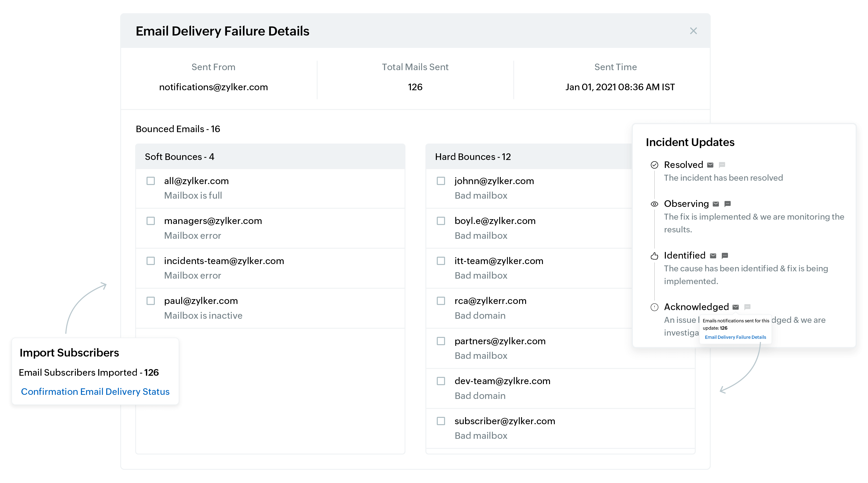Open the Confirmation Email Delivery Status link
The image size is (868, 483).
pos(95,392)
